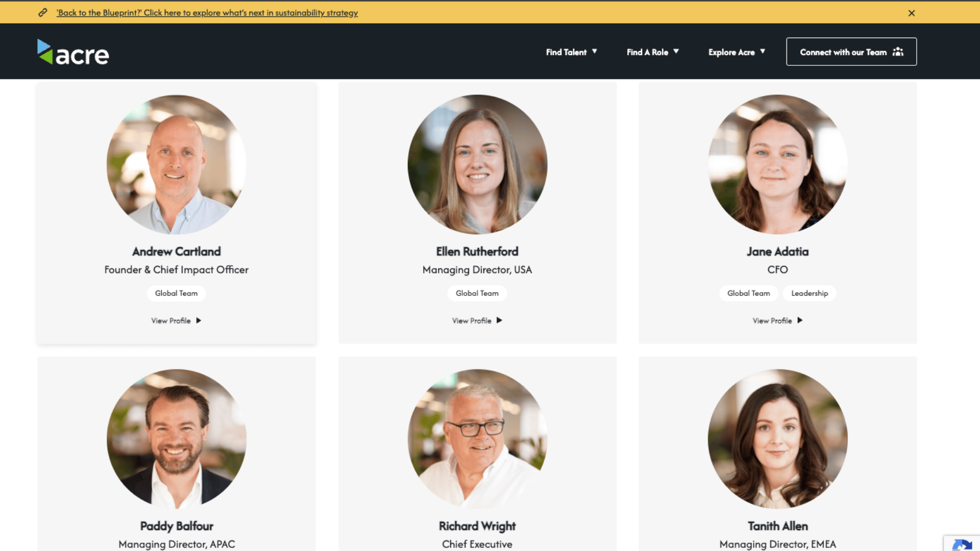The image size is (980, 551).
Task: Click the arrow beside Jane Adatia's View Profile
Action: 800,320
